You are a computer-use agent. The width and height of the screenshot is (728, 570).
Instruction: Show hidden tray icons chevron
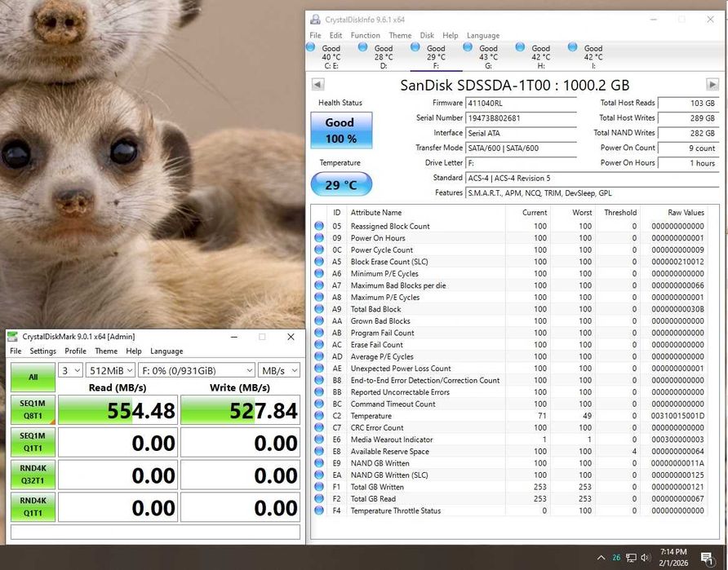(601, 558)
